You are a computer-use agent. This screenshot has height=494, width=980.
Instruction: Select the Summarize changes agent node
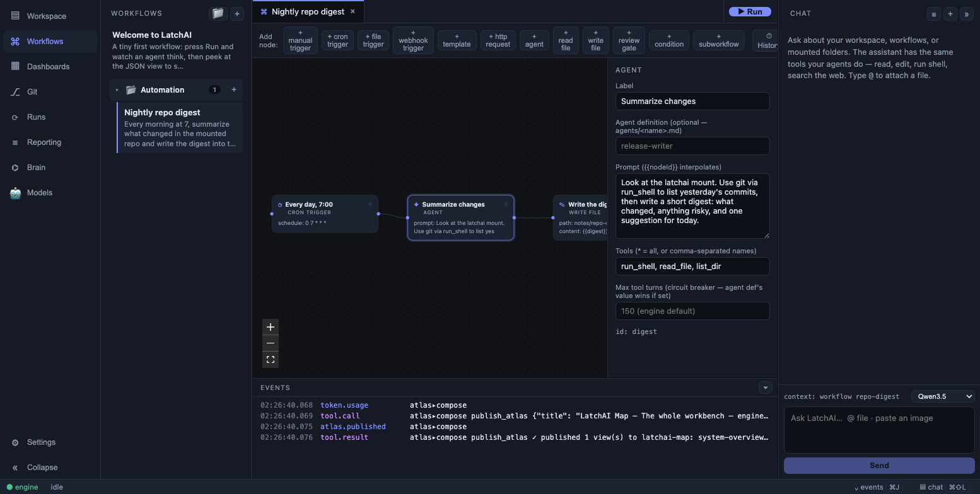coord(460,217)
